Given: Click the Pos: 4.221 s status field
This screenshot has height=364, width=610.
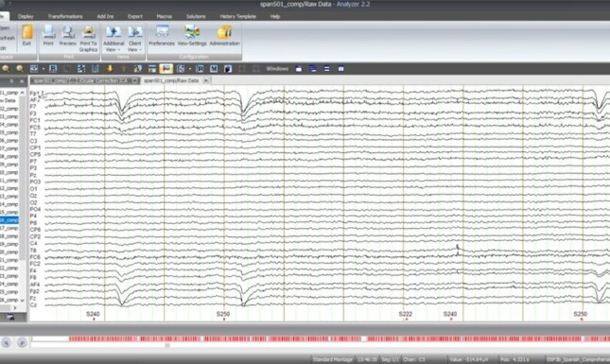Looking at the screenshot, I should click(514, 359).
